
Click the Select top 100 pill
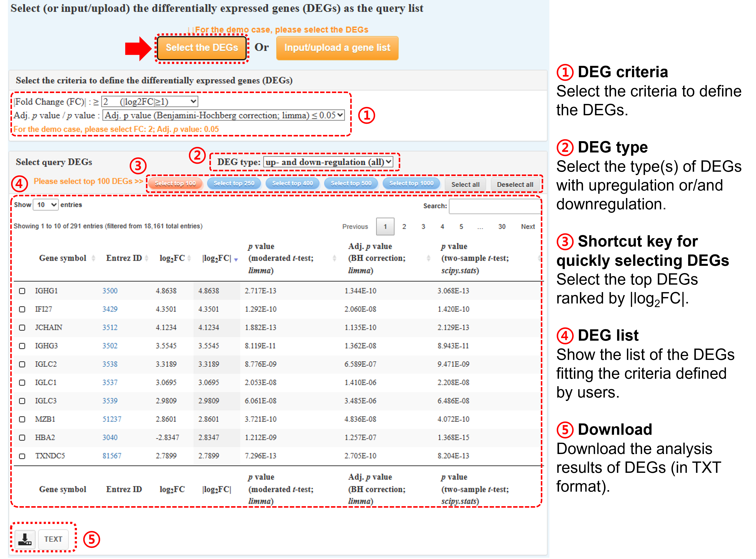(175, 183)
